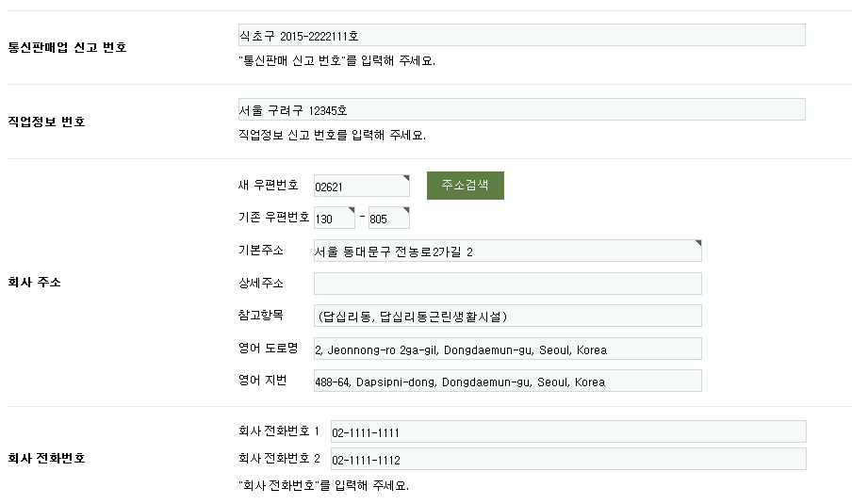Focus the 기본주소 base address field
Image resolution: width=852 pixels, height=504 pixels.
(507, 251)
